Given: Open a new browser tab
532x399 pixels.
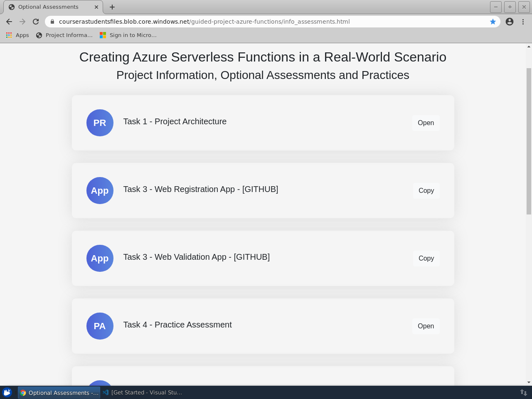Looking at the screenshot, I should 112,7.
